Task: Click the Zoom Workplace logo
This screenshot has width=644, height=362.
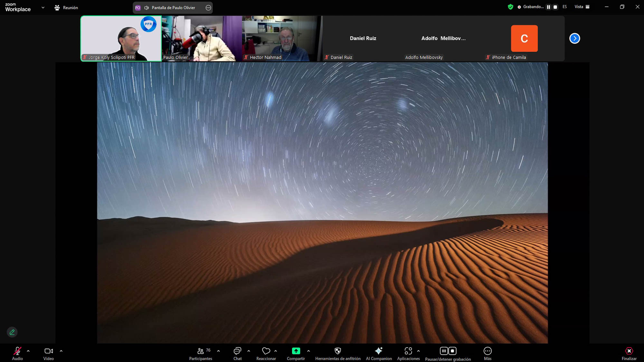Action: [x=18, y=7]
